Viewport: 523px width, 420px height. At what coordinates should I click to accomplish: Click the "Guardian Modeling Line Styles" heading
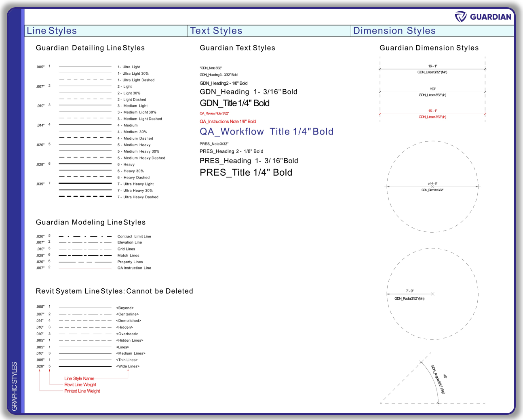[x=91, y=222]
